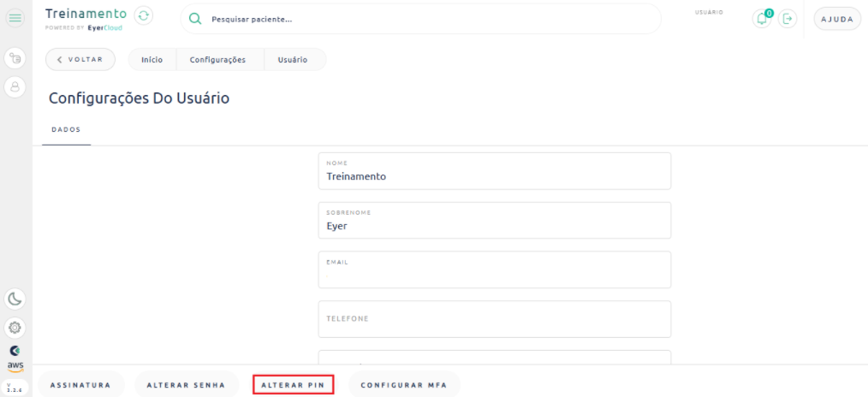Toggle dark mode with moon icon
Viewport: 868px width, 397px height.
pyautogui.click(x=15, y=299)
